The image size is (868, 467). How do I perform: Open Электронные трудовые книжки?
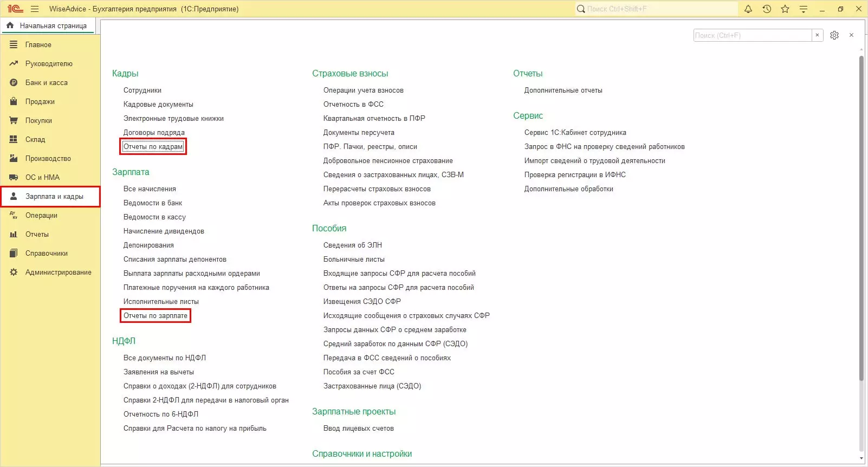click(173, 118)
